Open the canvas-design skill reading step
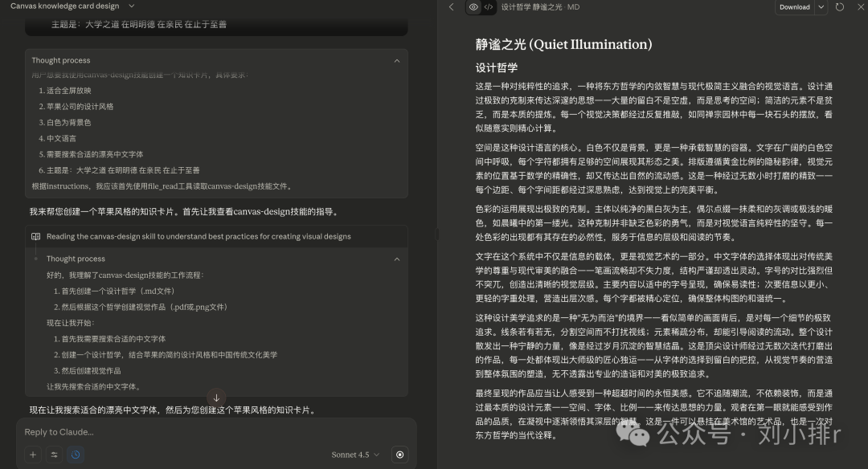Image resolution: width=868 pixels, height=469 pixels. pyautogui.click(x=199, y=237)
